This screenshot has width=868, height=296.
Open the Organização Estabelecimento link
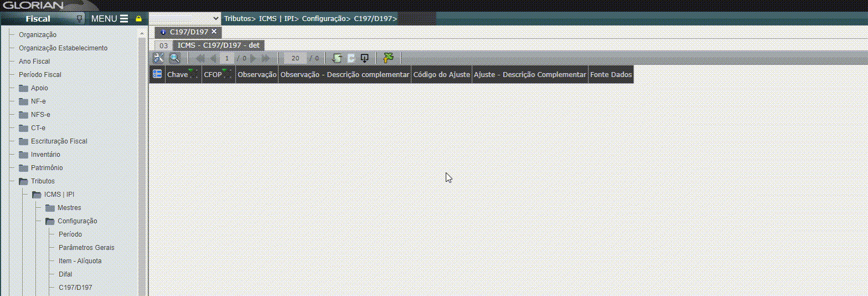(63, 48)
